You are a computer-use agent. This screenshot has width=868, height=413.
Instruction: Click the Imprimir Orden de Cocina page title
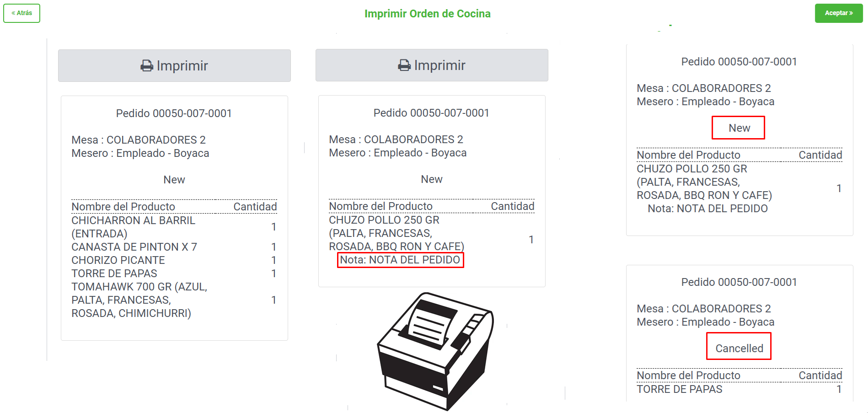point(428,13)
